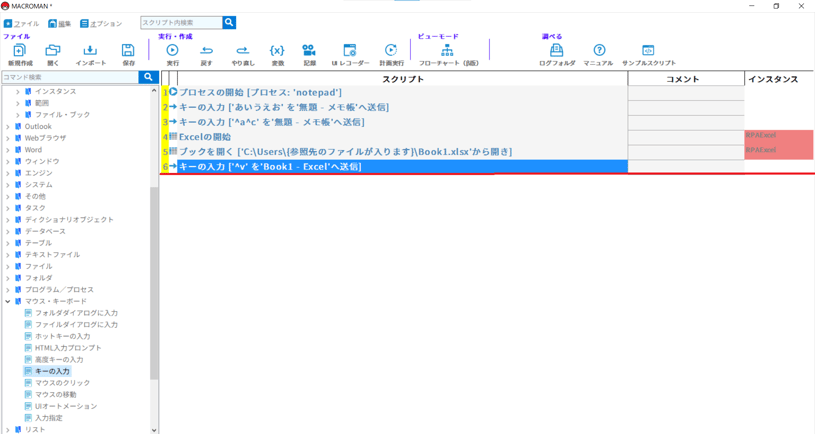Open the マニュアル help icon
815x434 pixels.
[598, 53]
